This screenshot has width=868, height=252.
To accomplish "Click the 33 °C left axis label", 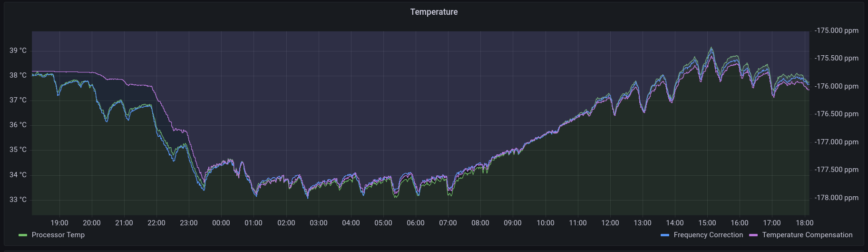I will click(18, 200).
